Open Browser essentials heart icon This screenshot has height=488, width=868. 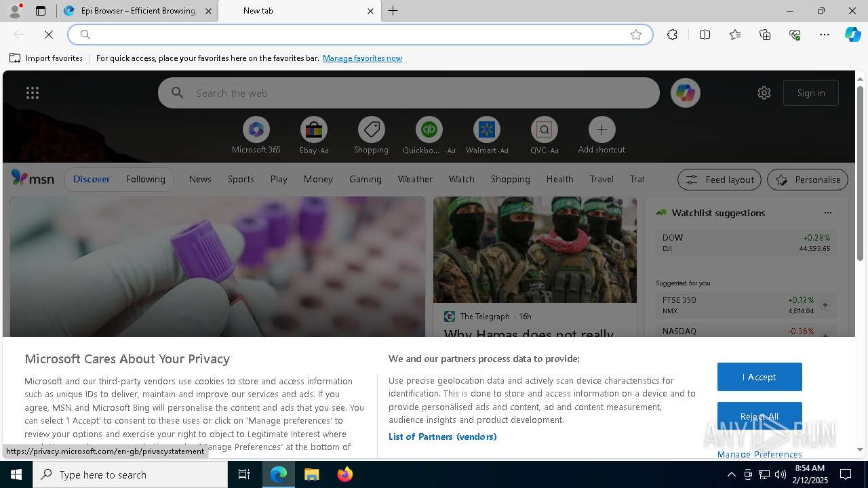795,35
